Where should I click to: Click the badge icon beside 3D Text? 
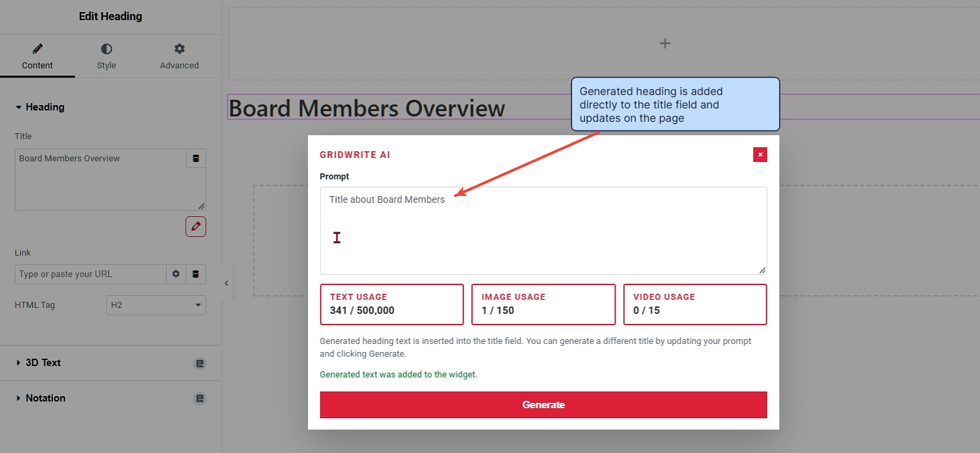(200, 363)
